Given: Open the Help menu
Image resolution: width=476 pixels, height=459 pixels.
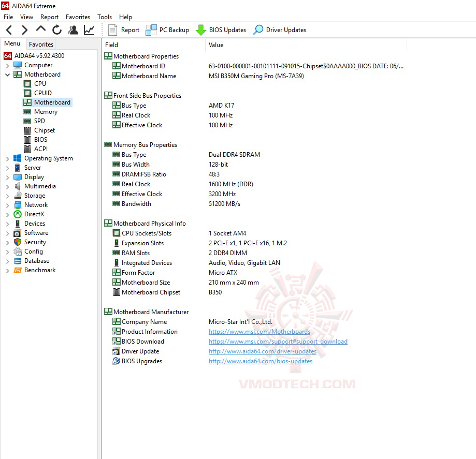Looking at the screenshot, I should (125, 17).
